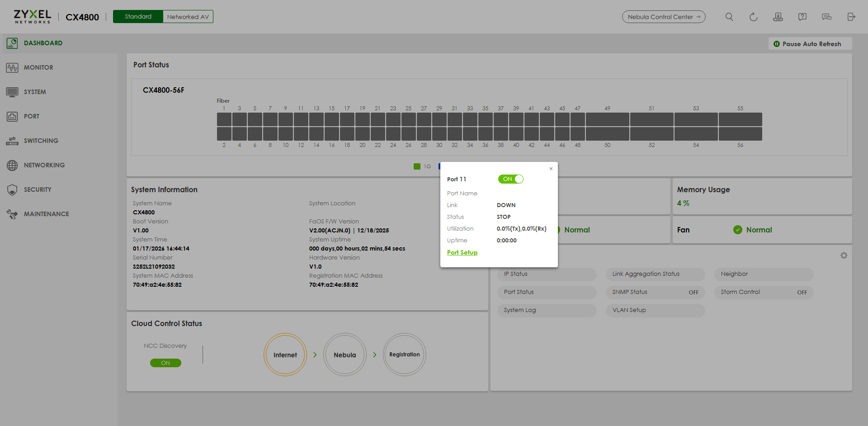Viewport: 868px width, 426px height.
Task: Toggle Port 11 ON switch off
Action: (x=510, y=179)
